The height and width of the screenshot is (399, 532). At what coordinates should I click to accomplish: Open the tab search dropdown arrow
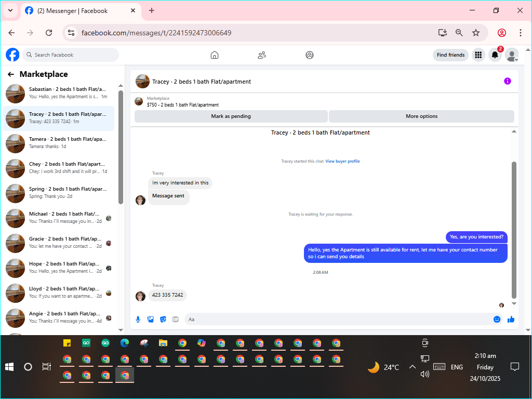pos(10,10)
